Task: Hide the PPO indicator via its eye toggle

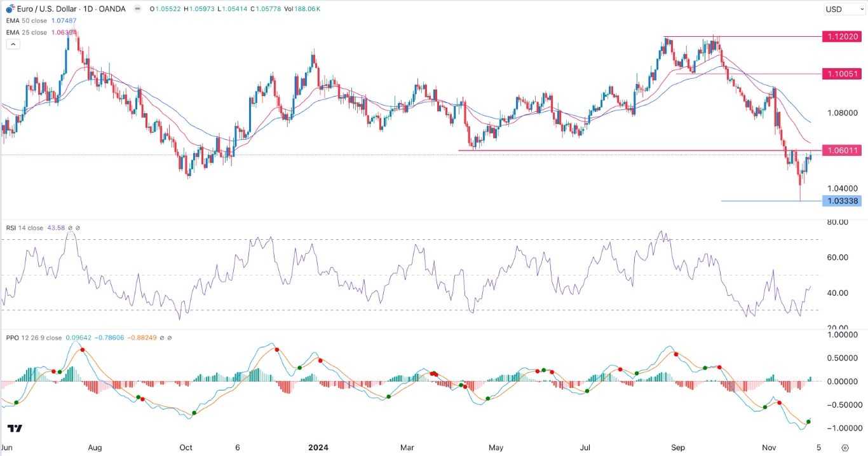Action: click(x=162, y=338)
